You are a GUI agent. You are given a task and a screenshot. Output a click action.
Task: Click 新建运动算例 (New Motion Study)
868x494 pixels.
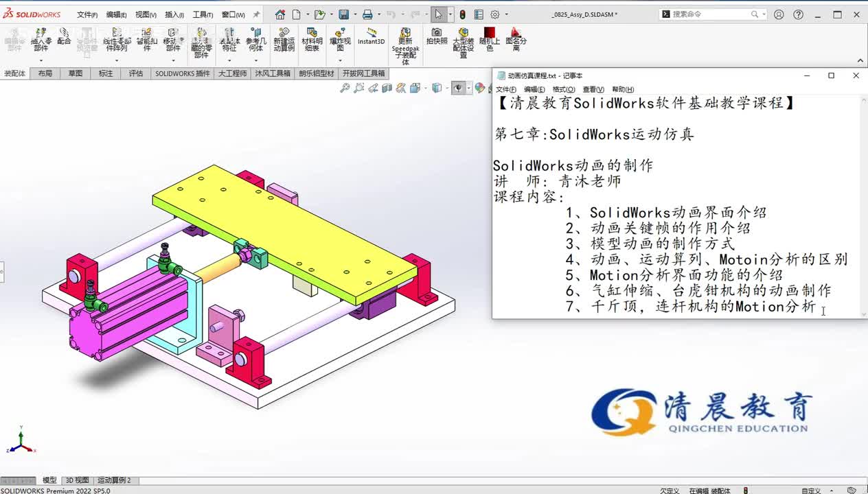(x=284, y=40)
